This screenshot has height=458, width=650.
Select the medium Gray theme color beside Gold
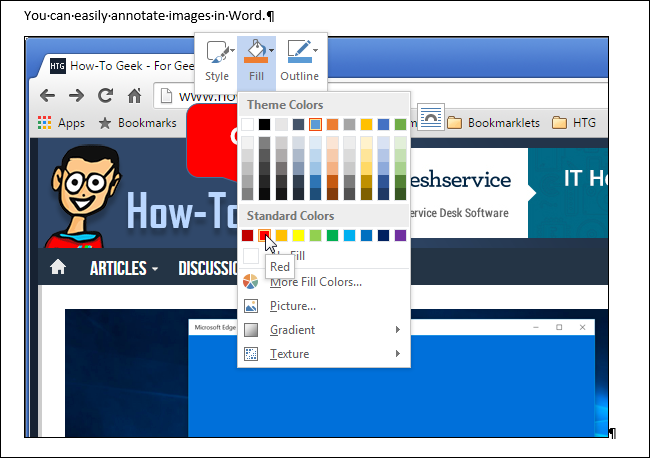coord(349,124)
